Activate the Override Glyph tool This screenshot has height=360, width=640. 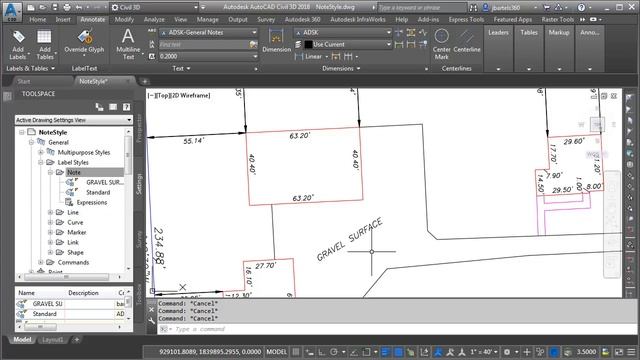[x=84, y=43]
